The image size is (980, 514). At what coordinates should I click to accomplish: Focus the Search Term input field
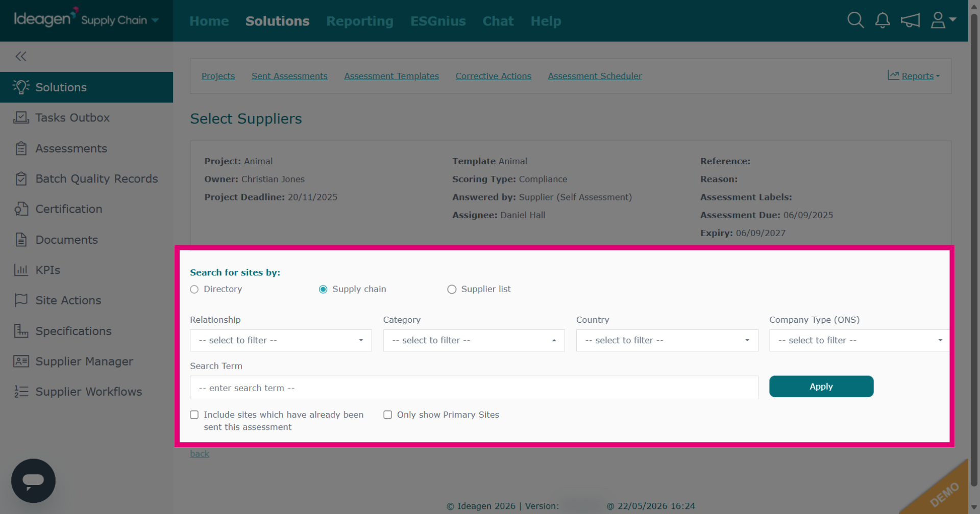[474, 388]
